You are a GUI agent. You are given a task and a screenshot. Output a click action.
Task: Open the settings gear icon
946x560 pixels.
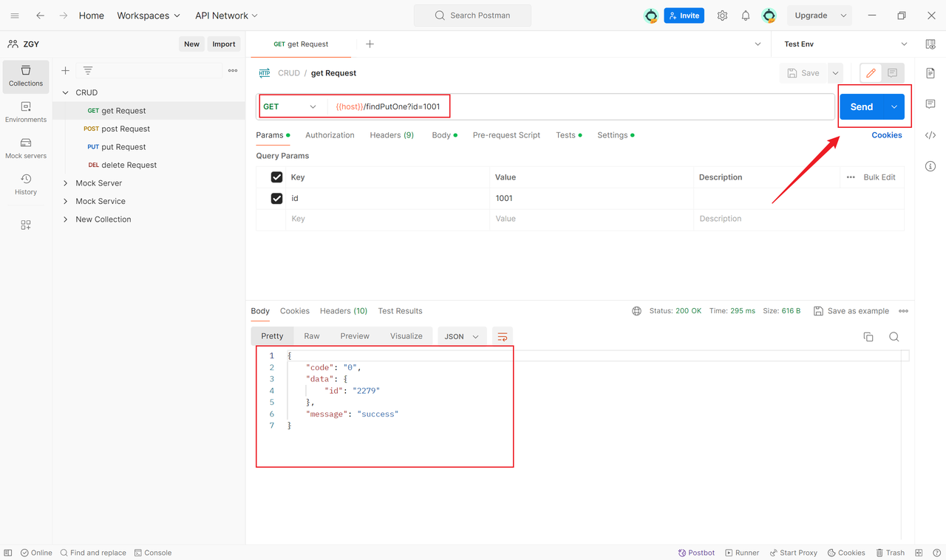722,16
